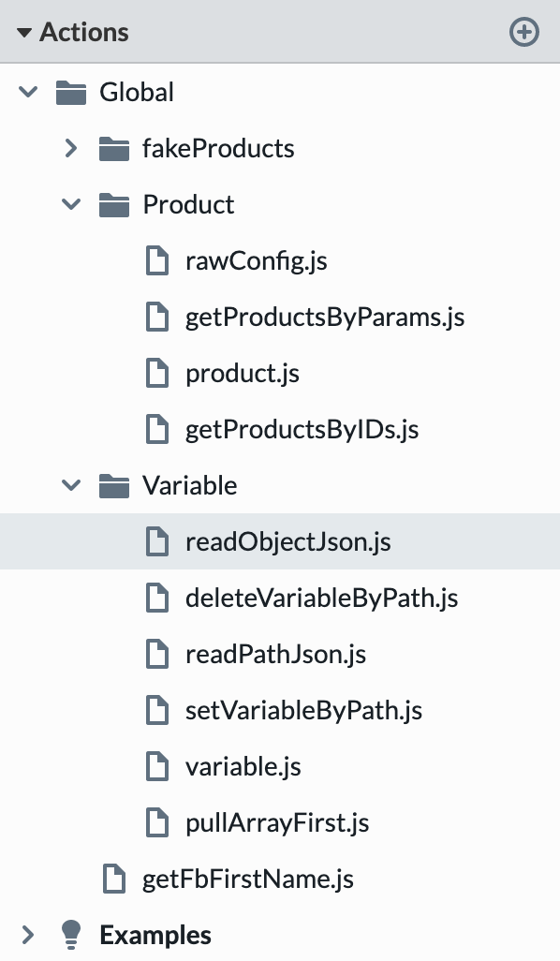The height and width of the screenshot is (961, 560).
Task: Expand the fakeProducts folder
Action: (71, 148)
